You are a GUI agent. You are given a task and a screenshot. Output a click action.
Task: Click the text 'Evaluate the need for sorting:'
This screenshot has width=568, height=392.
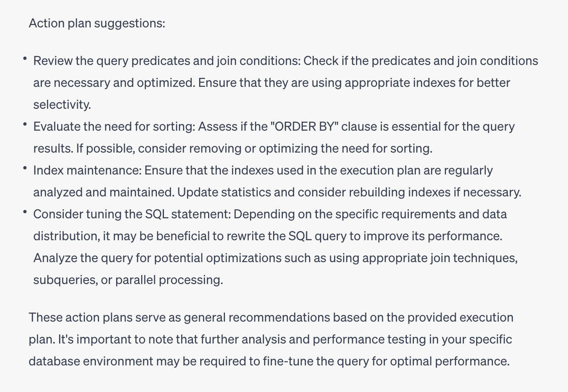point(114,127)
